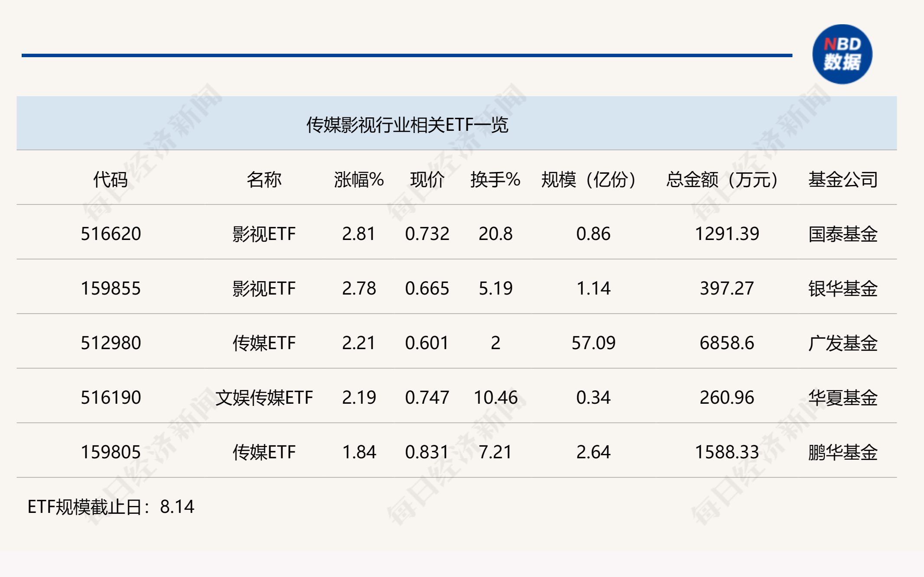Click the scale value 0.34
Screen dimensions: 924x577
click(593, 398)
